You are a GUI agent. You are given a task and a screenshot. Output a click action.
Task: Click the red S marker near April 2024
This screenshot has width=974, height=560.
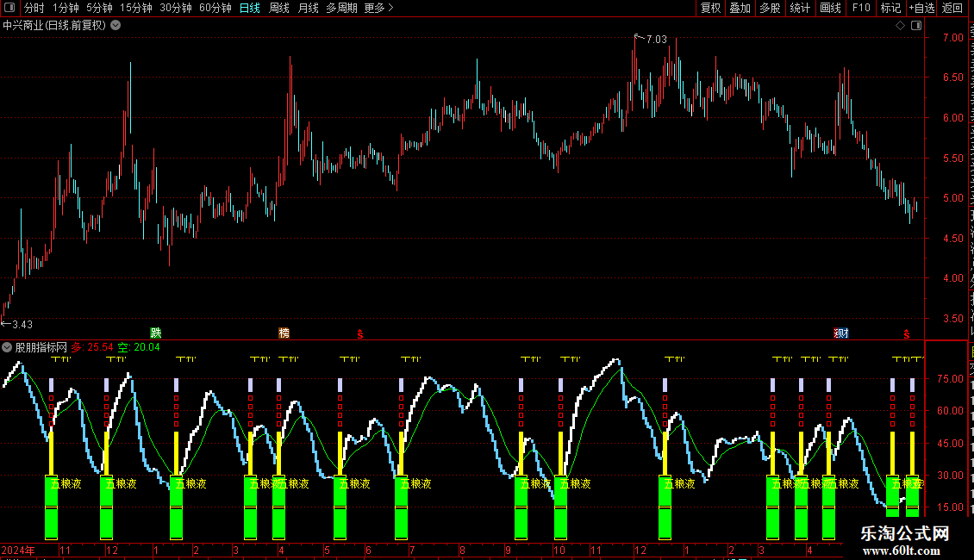tap(360, 334)
